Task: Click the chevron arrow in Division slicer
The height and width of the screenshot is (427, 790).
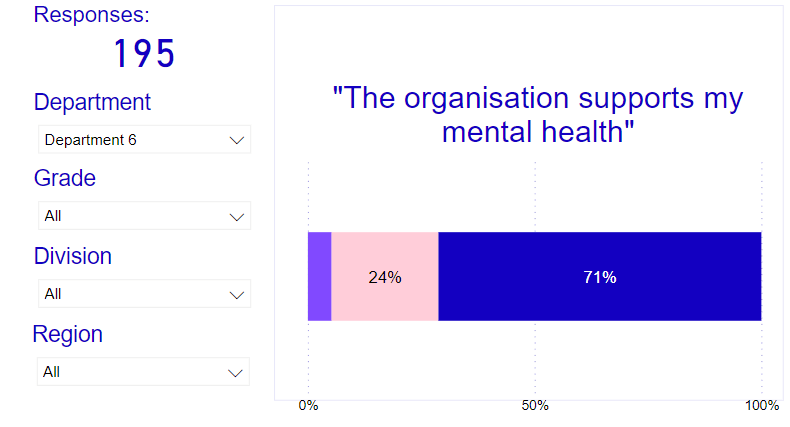Action: [237, 295]
